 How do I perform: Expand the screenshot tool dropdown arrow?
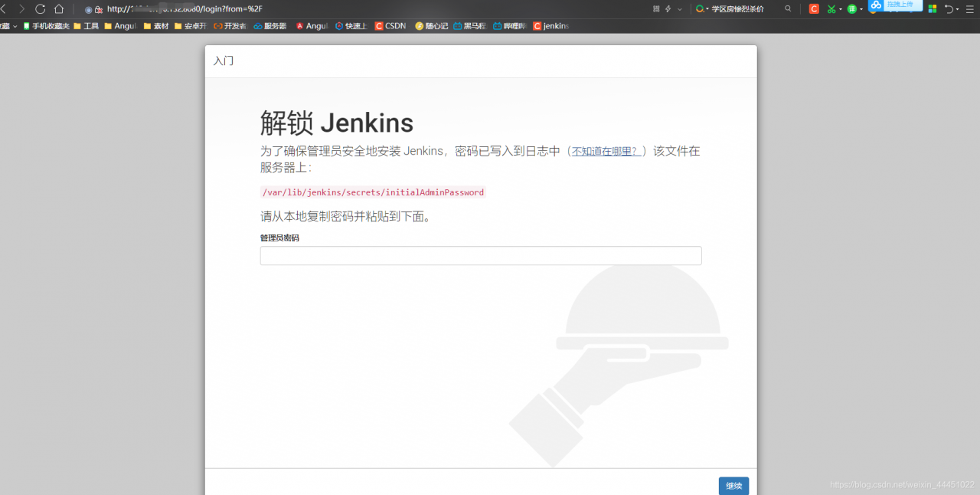[840, 9]
